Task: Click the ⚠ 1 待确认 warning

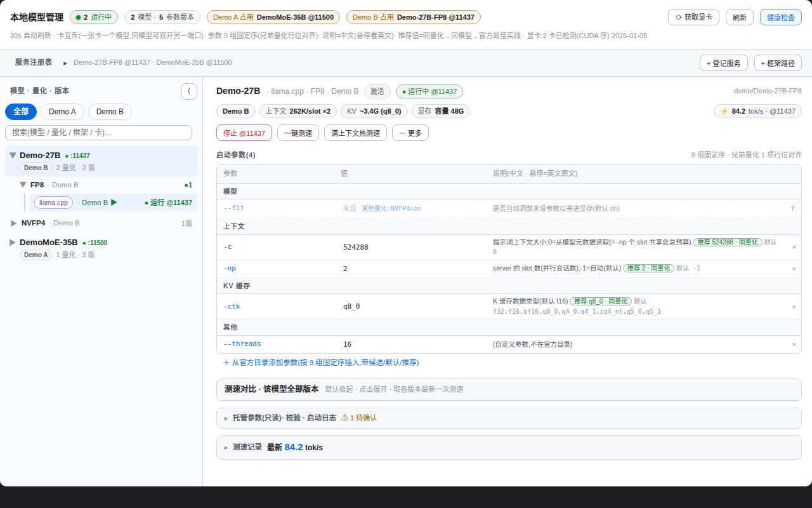Action: tap(359, 418)
